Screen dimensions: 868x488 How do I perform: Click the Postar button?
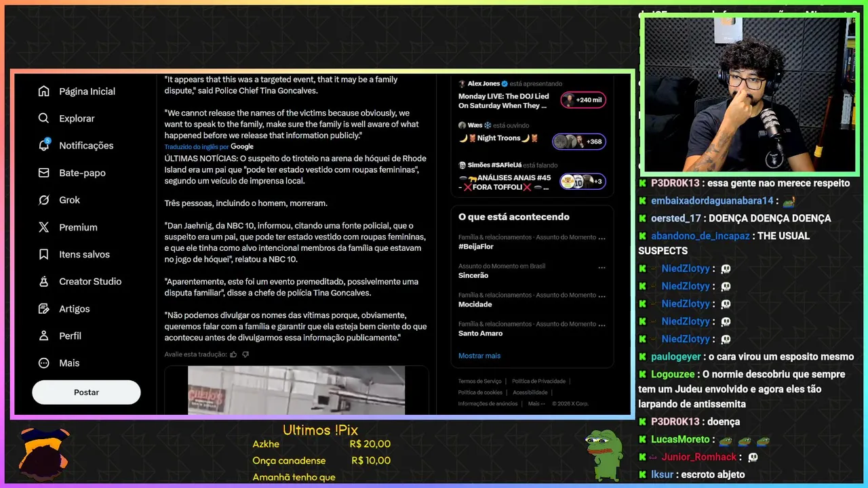(x=86, y=392)
